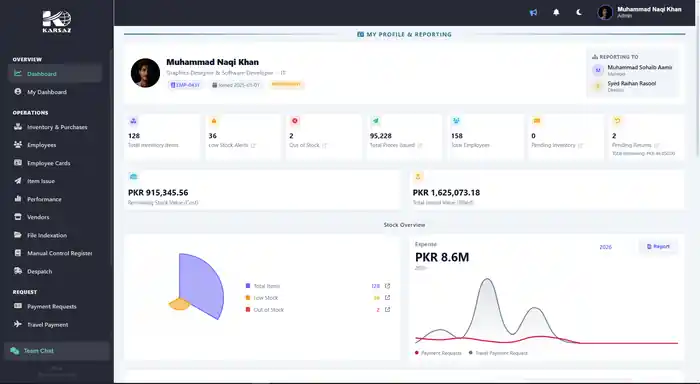Open Pending Returns link icon
The height and width of the screenshot is (384, 700).
(656, 146)
